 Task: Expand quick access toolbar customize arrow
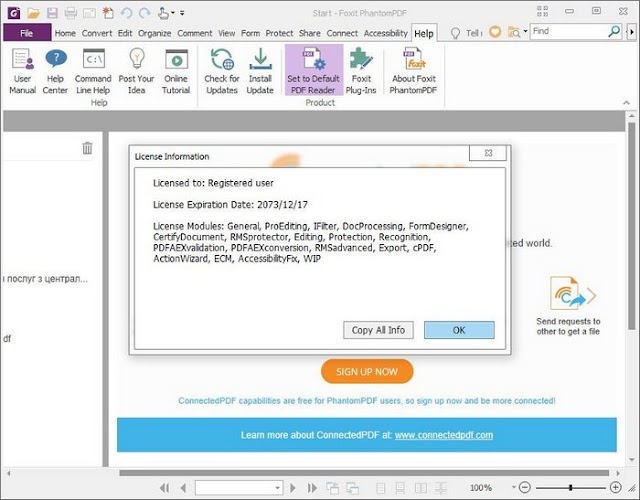click(x=182, y=13)
